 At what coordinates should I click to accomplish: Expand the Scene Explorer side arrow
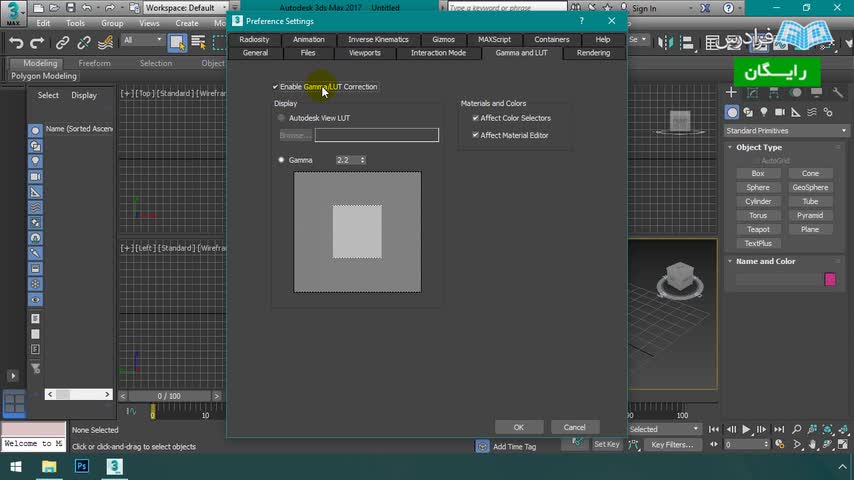pyautogui.click(x=13, y=375)
